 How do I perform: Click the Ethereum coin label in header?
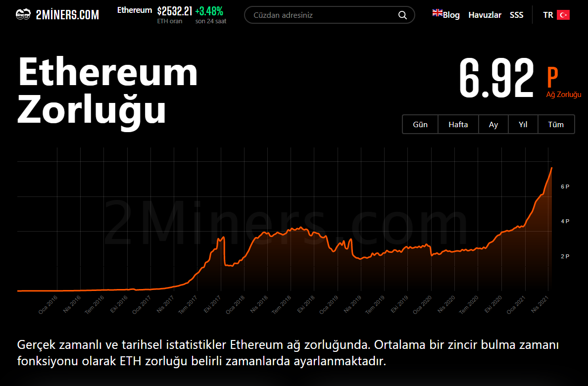pyautogui.click(x=135, y=10)
